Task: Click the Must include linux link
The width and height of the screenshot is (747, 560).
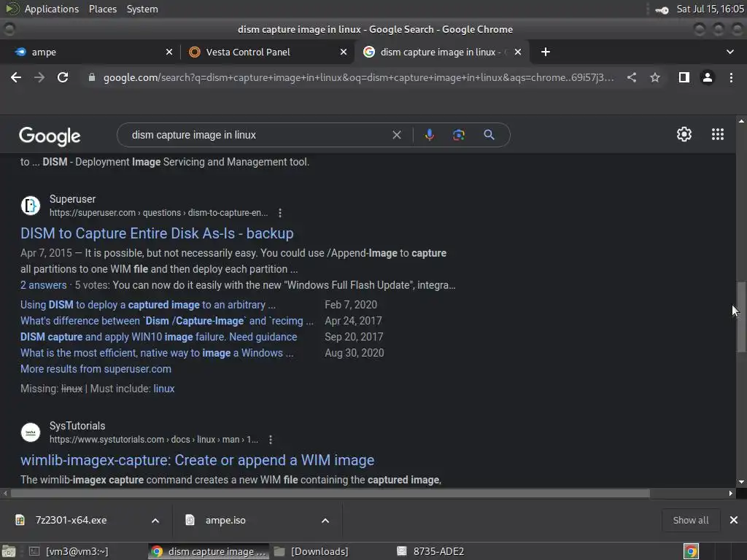Action: pyautogui.click(x=164, y=389)
